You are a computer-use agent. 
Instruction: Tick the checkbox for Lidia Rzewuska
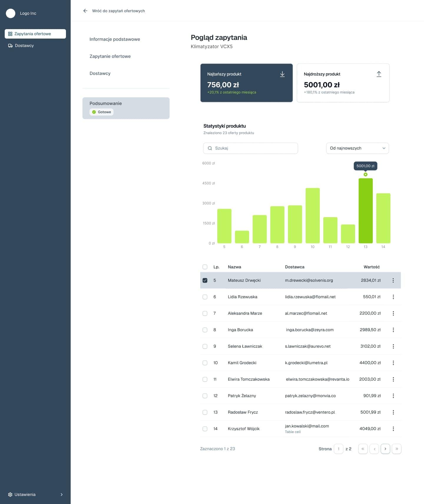(x=205, y=297)
